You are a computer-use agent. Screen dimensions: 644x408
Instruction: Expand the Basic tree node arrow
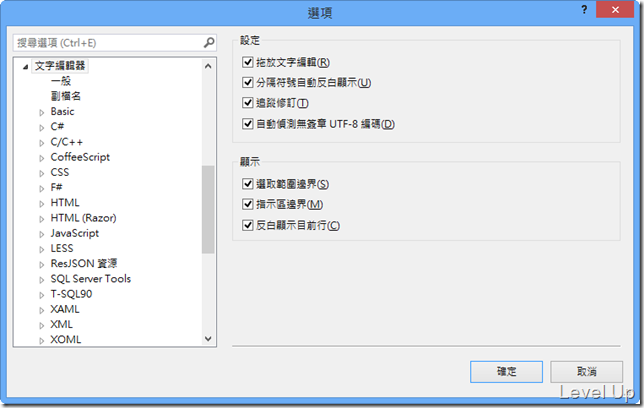41,112
